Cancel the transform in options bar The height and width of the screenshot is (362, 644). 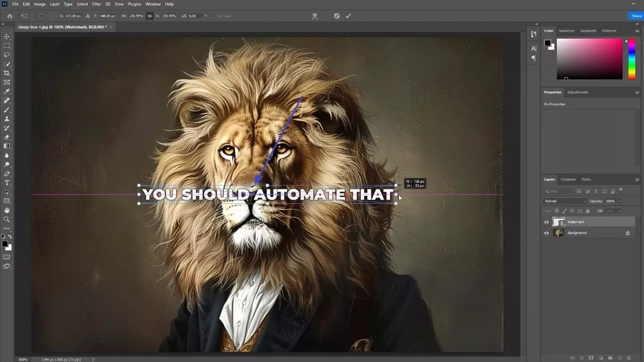(337, 16)
